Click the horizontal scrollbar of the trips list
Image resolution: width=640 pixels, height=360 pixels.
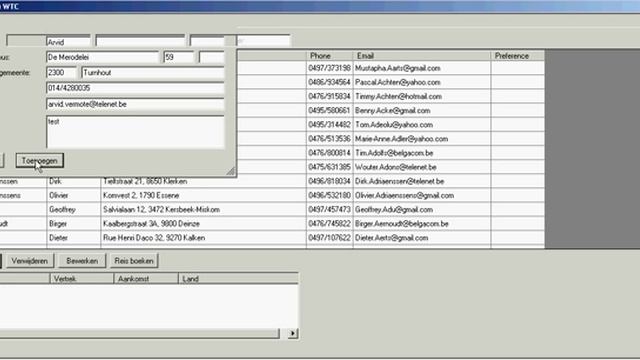pyautogui.click(x=139, y=333)
